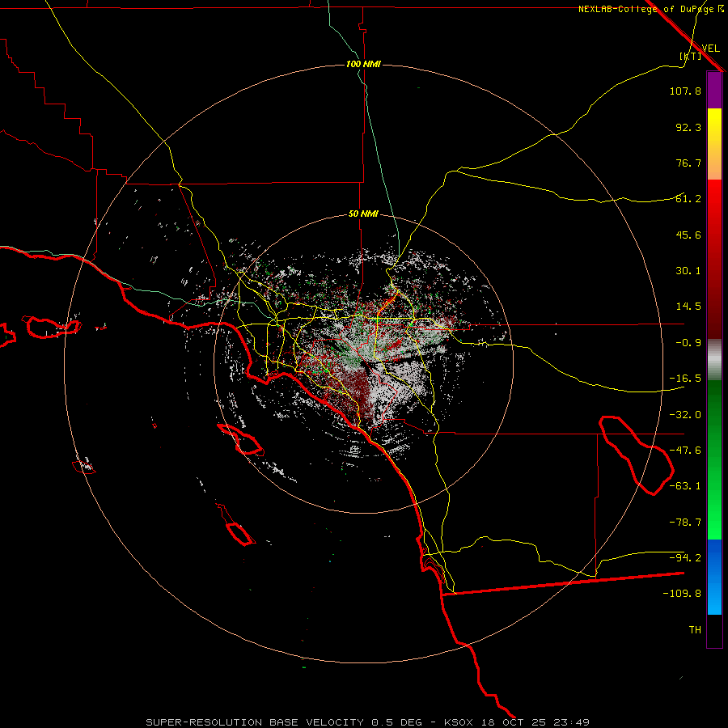Viewport: 728px width, 728px height.
Task: Select the 45.6 scale value
Action: [688, 235]
